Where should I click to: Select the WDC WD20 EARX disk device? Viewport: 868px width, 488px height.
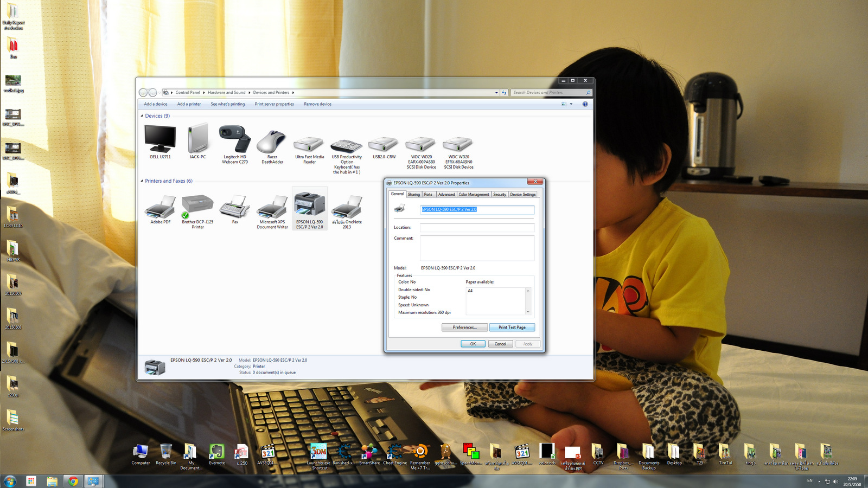[x=422, y=152]
